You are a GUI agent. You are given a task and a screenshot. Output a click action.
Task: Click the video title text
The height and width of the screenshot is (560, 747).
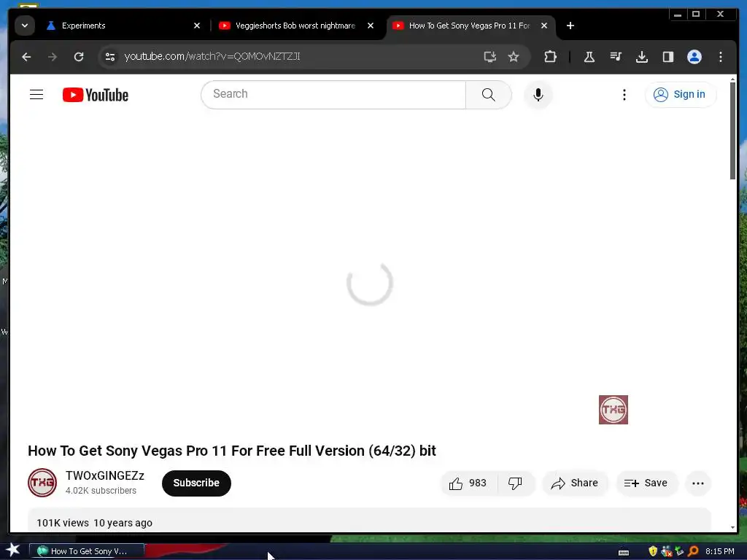[x=231, y=451]
